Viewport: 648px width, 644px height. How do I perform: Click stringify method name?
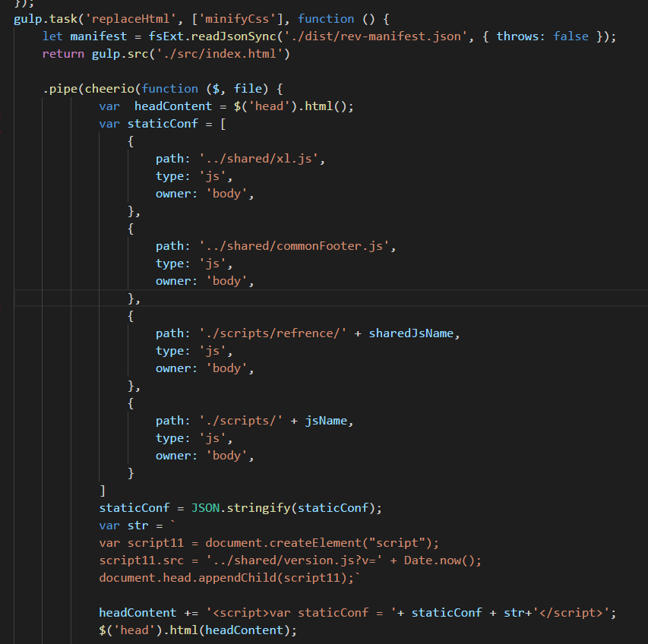(259, 508)
